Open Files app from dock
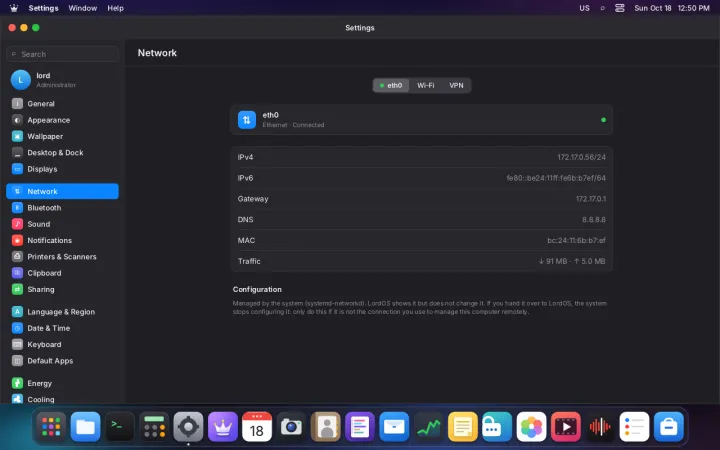 pos(85,427)
